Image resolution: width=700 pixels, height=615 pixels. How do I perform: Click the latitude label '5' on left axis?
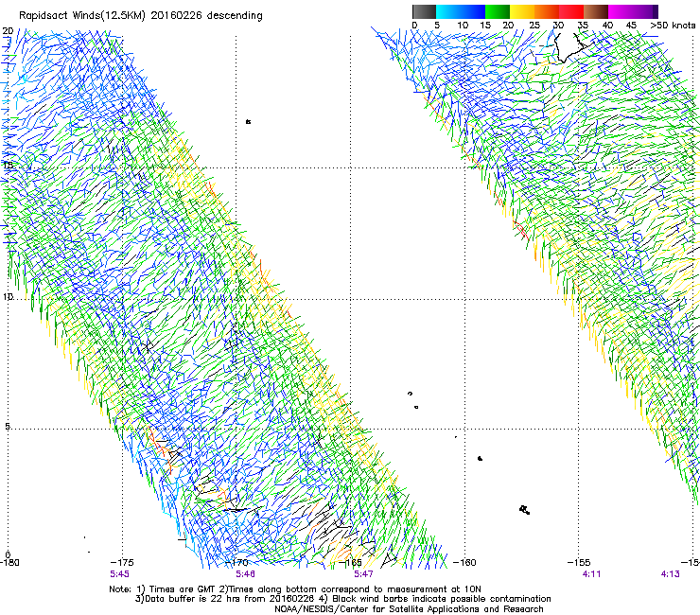coord(8,426)
